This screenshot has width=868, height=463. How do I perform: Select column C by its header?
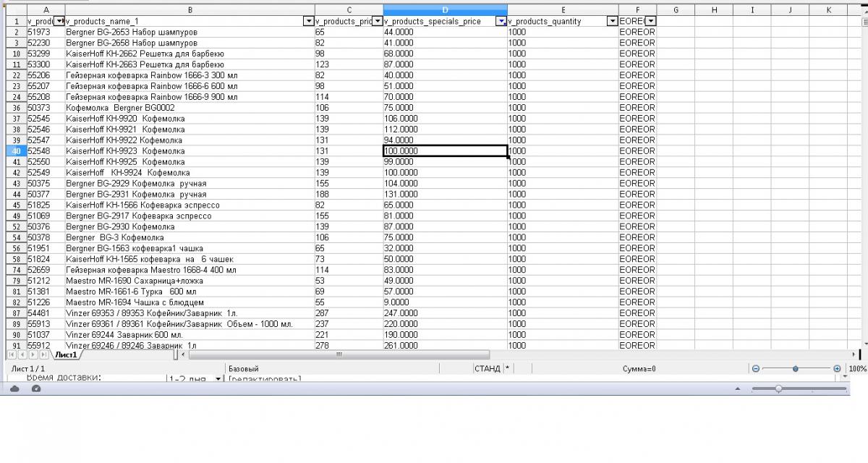tap(349, 10)
